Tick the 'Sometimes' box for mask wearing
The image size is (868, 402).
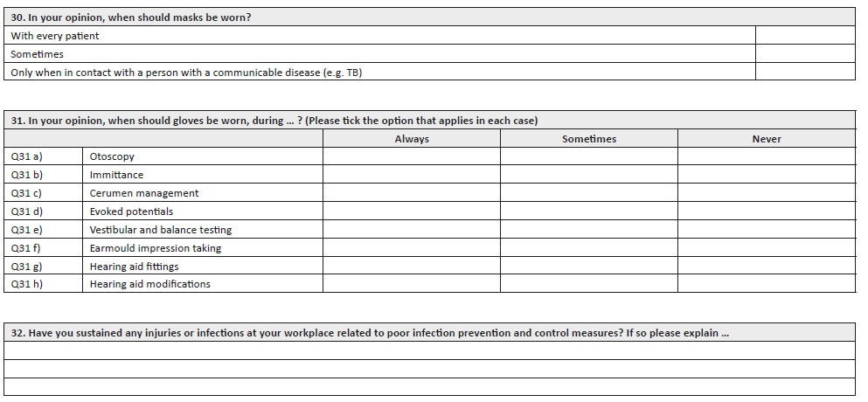pyautogui.click(x=805, y=54)
